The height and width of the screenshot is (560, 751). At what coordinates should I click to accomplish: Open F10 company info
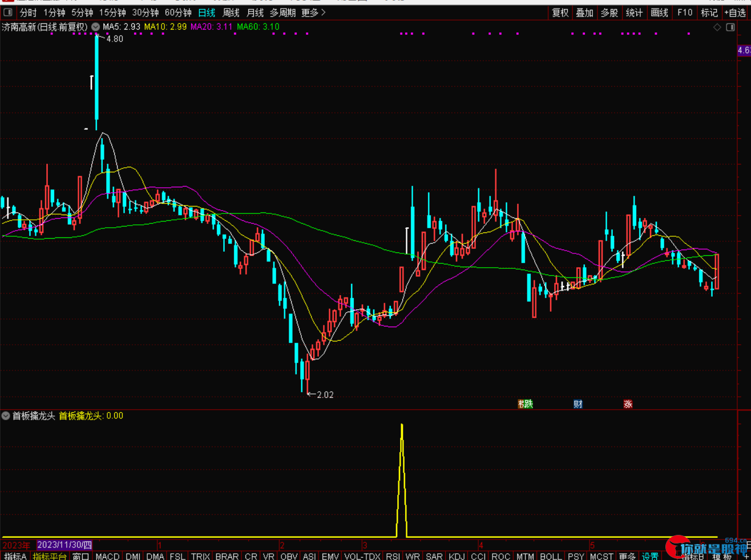tap(685, 13)
